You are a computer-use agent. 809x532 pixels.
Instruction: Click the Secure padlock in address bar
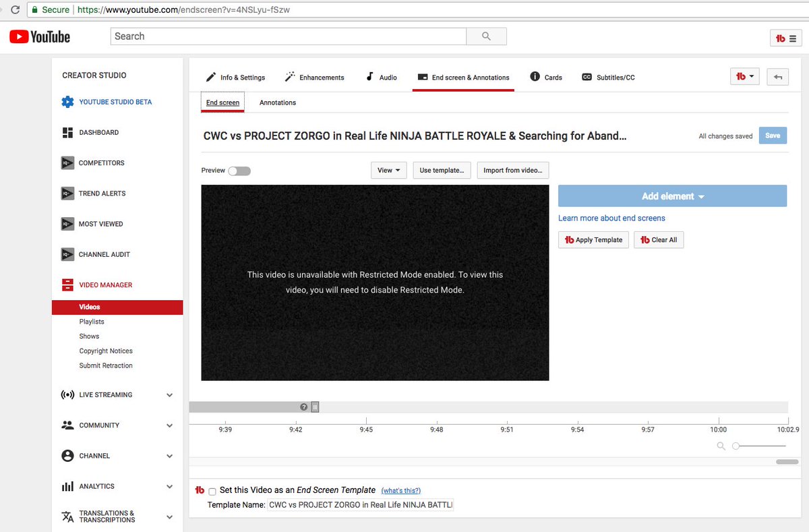coord(34,10)
